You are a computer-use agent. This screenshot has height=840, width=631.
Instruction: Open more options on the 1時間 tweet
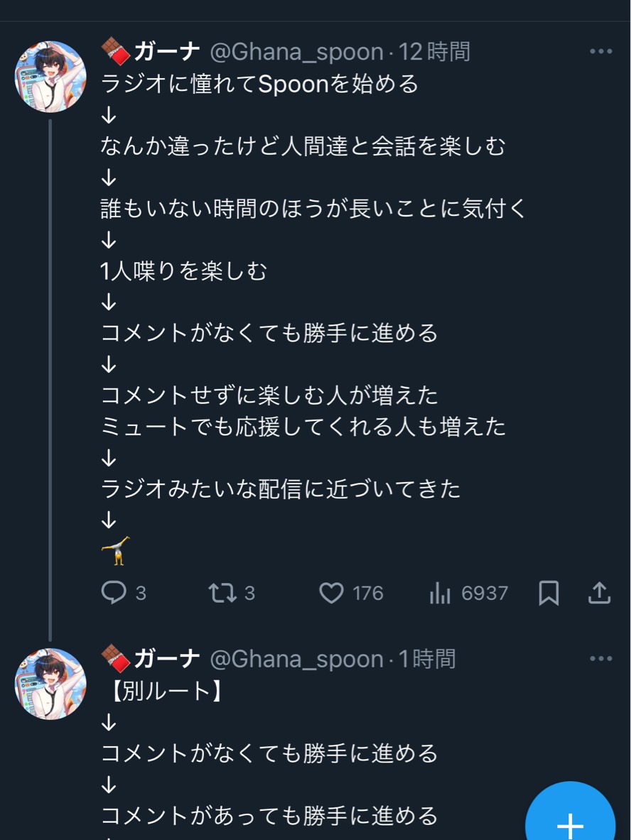tap(600, 659)
